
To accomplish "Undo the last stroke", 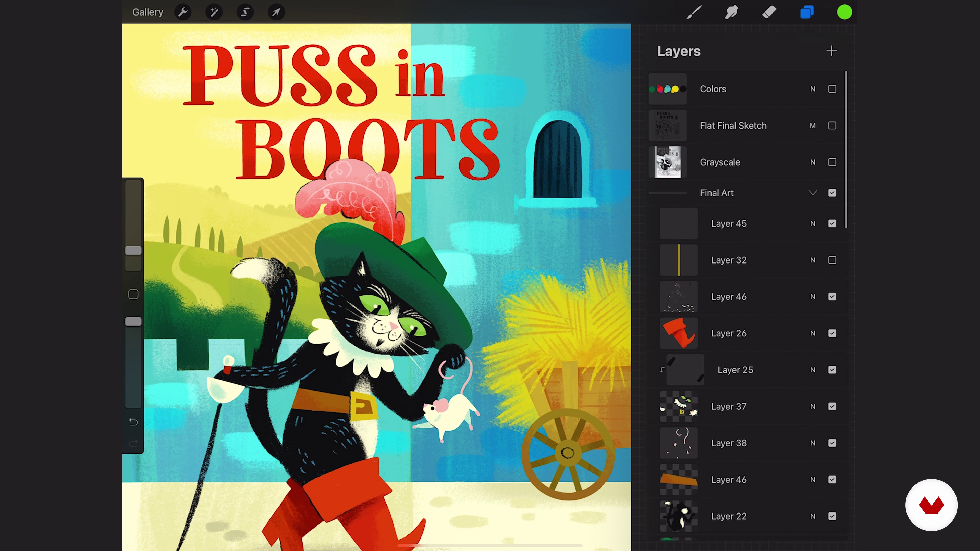I will tap(133, 422).
